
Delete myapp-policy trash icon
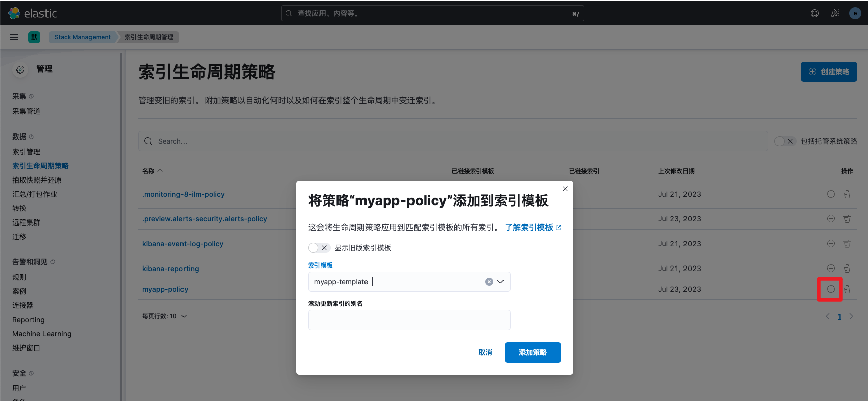pos(847,289)
